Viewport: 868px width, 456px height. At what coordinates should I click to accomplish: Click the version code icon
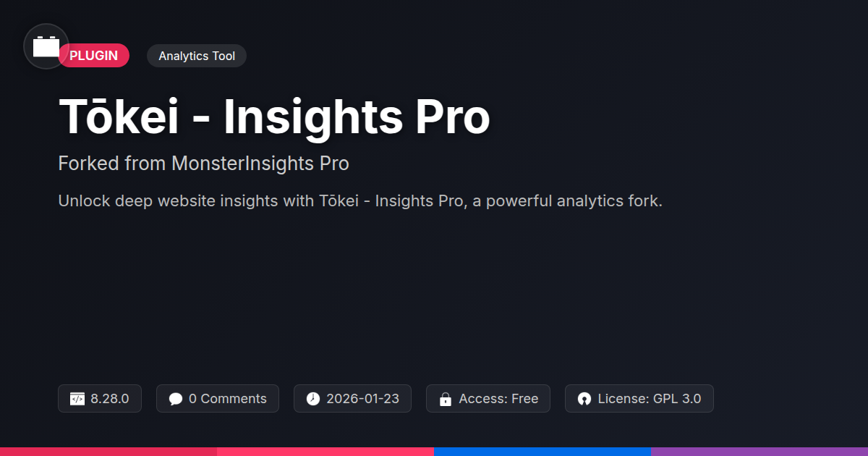click(77, 399)
